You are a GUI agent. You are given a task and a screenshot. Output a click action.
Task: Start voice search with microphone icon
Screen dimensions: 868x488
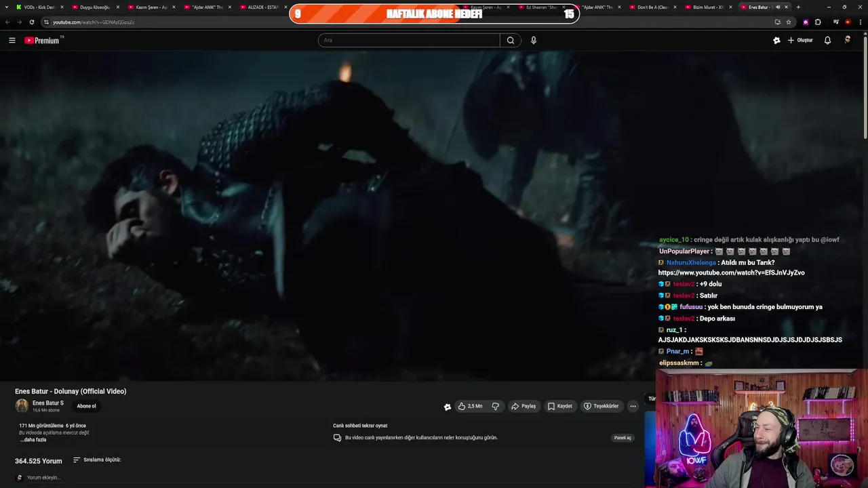coord(534,41)
